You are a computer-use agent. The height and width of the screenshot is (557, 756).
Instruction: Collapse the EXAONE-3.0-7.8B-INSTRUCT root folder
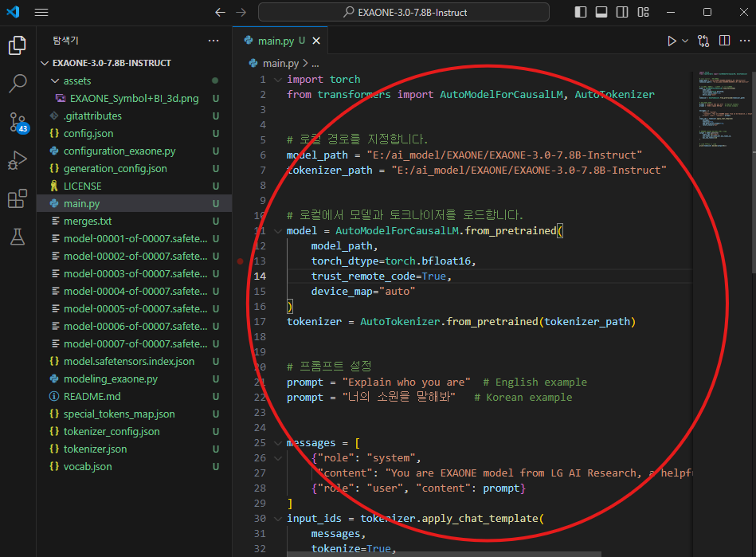click(45, 63)
